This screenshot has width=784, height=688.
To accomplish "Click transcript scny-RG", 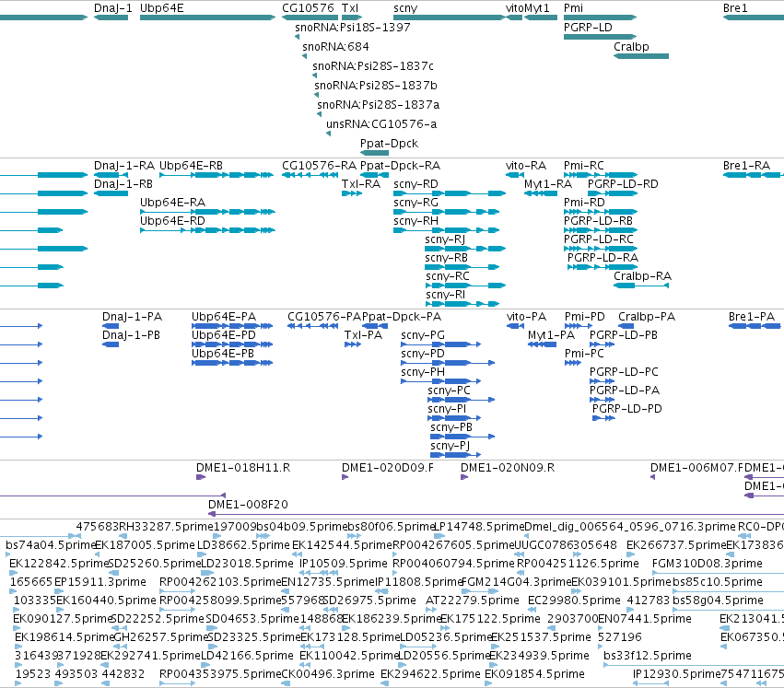I will point(415,203).
